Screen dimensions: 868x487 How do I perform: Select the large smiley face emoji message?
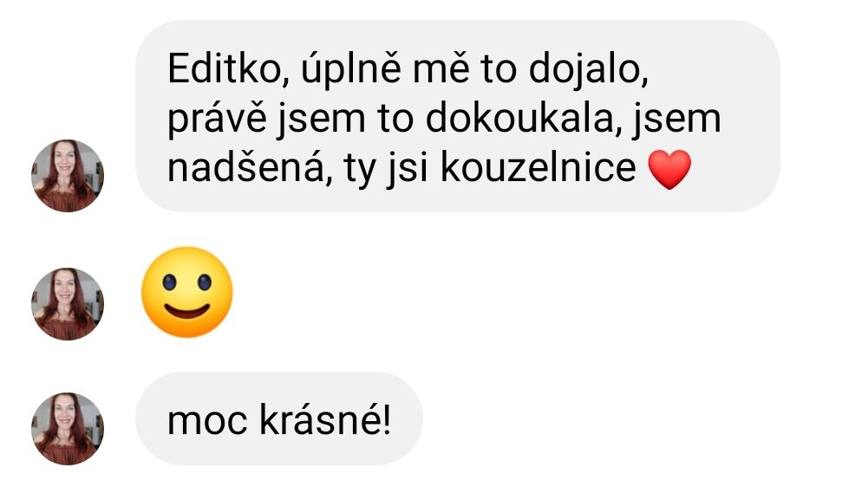187,292
